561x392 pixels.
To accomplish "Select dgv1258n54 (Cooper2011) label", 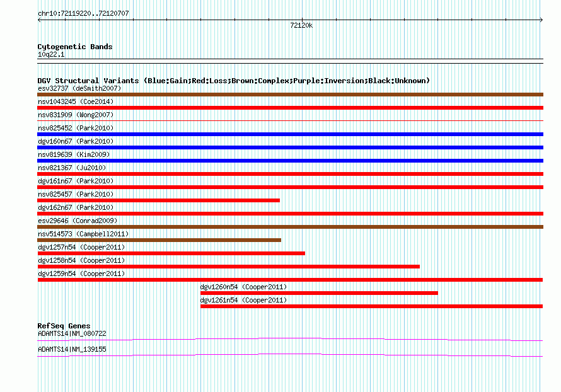I will [x=81, y=260].
